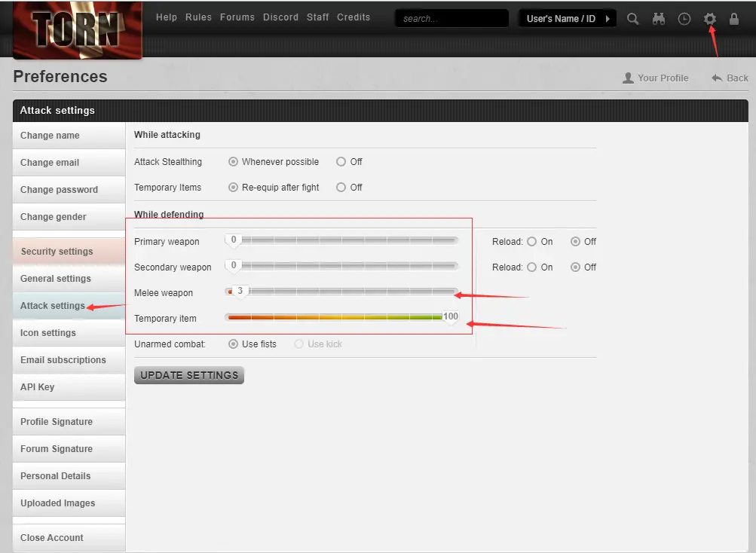Select Use fists for unarmed combat
Screen dimensions: 756x553
(x=234, y=344)
